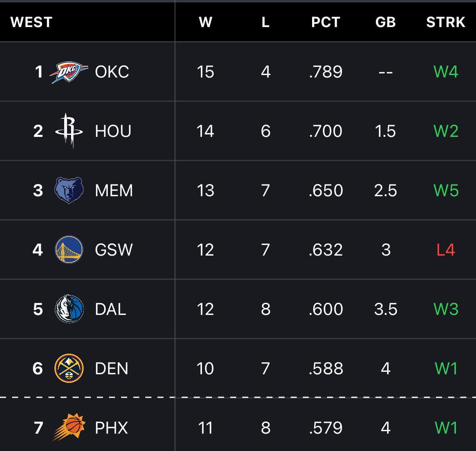The width and height of the screenshot is (476, 451).
Task: Tap the Memphis Grizzlies bear logo
Action: click(69, 190)
